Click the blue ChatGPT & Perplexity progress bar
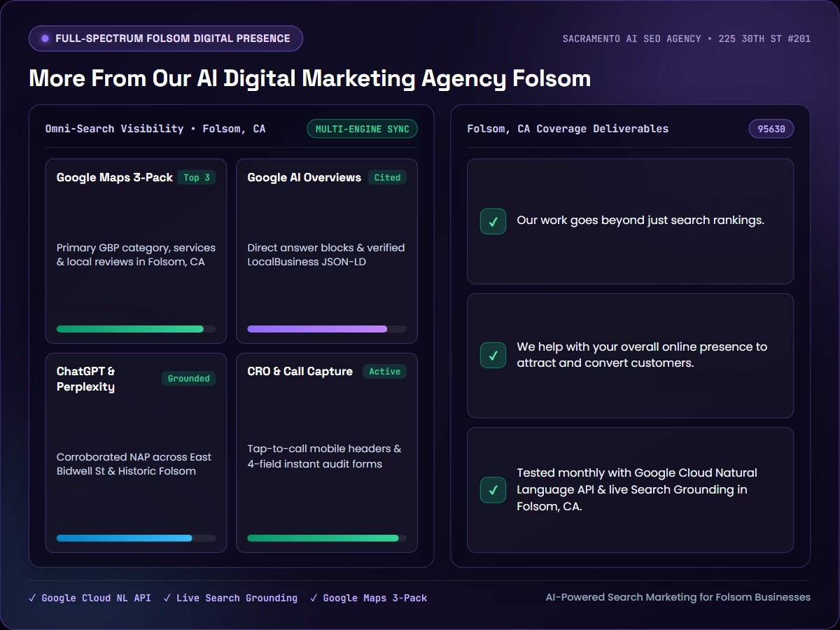Image resolution: width=840 pixels, height=630 pixels. pyautogui.click(x=136, y=538)
